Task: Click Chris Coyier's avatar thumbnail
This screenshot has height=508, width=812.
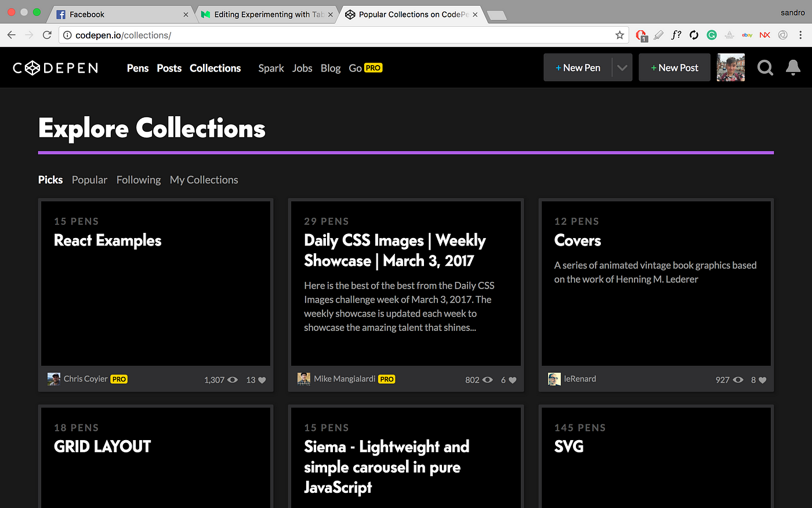Action: (53, 379)
